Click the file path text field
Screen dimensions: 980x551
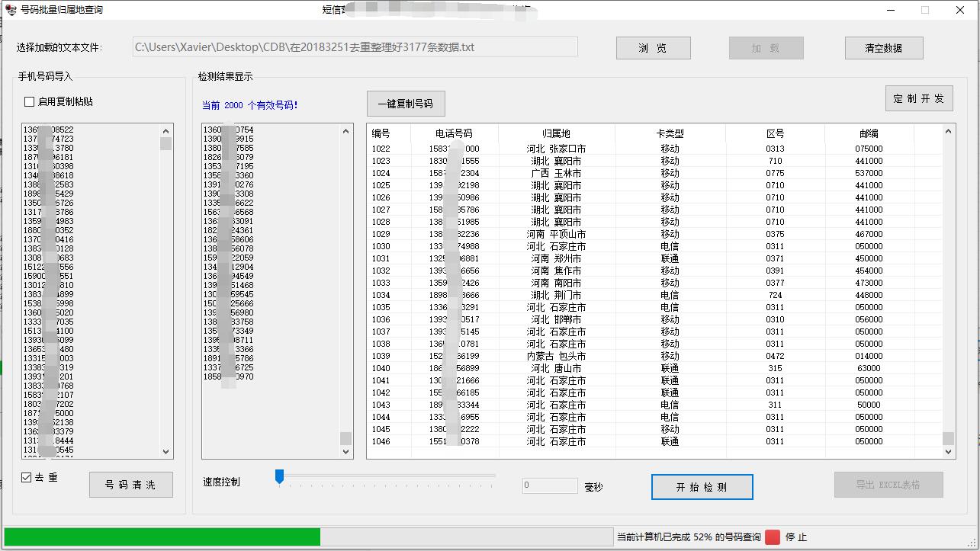coord(355,46)
